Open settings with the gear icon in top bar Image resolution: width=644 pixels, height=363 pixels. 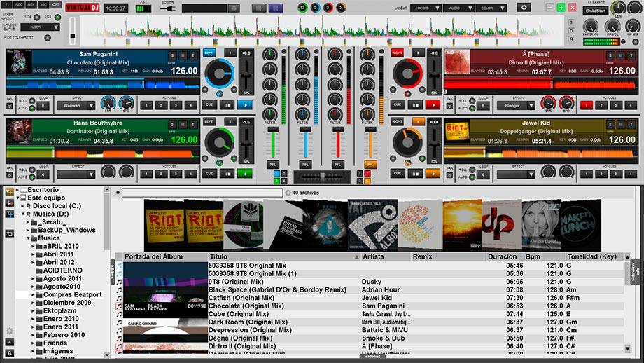(524, 8)
